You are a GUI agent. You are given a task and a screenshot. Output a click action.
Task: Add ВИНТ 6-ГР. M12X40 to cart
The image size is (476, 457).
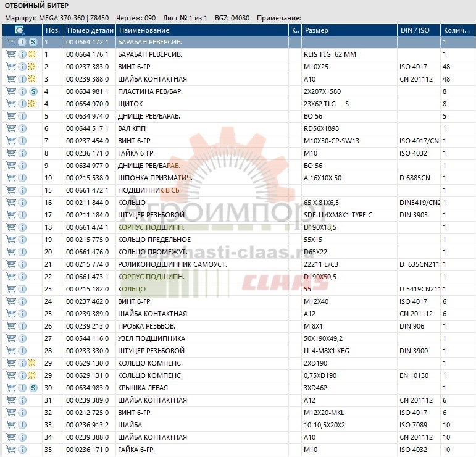pyautogui.click(x=11, y=301)
